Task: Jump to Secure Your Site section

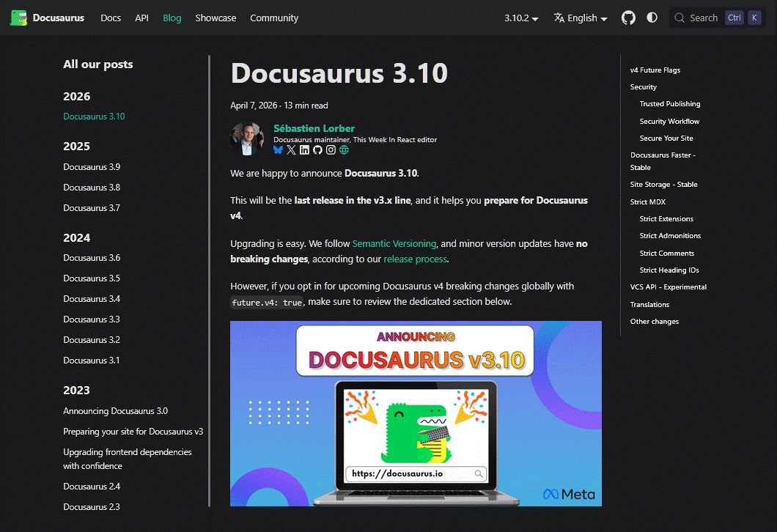Action: click(x=666, y=138)
